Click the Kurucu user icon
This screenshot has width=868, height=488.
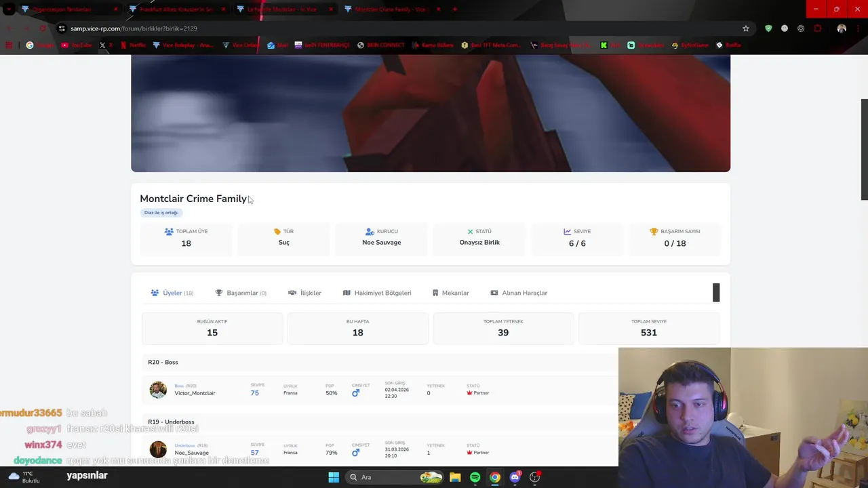point(370,231)
